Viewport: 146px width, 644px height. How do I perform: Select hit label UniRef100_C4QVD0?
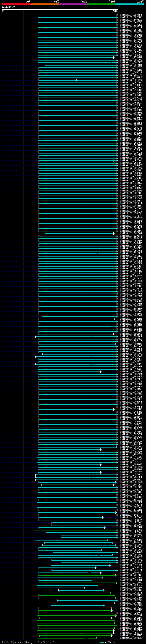pos(131,70)
